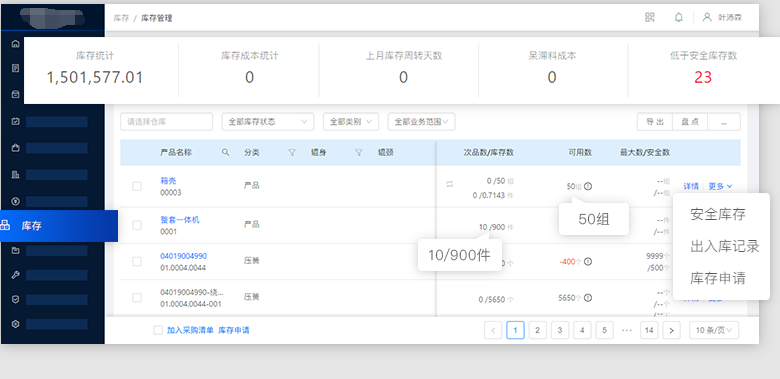Click the 可用数 column header
The image size is (780, 379).
(x=580, y=153)
